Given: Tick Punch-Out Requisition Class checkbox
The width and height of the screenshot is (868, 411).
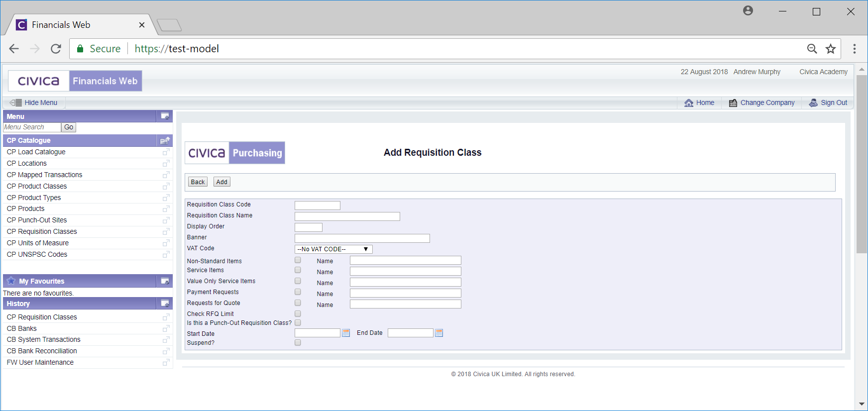Looking at the screenshot, I should coord(298,323).
